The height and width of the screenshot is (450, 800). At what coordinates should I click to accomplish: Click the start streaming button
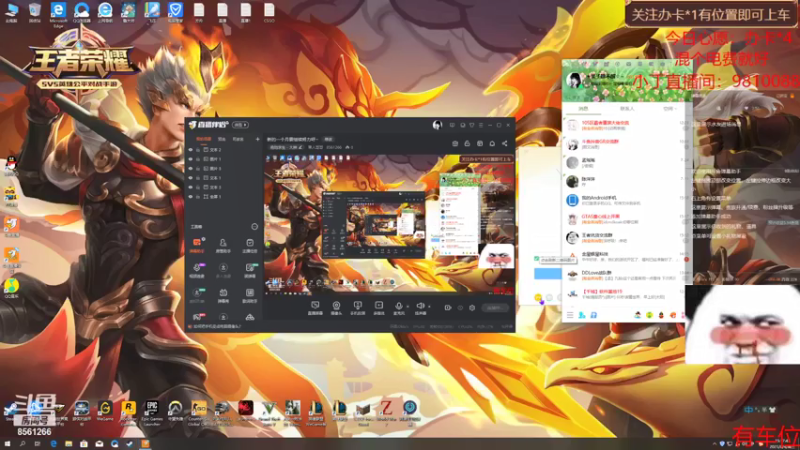pyautogui.click(x=494, y=308)
